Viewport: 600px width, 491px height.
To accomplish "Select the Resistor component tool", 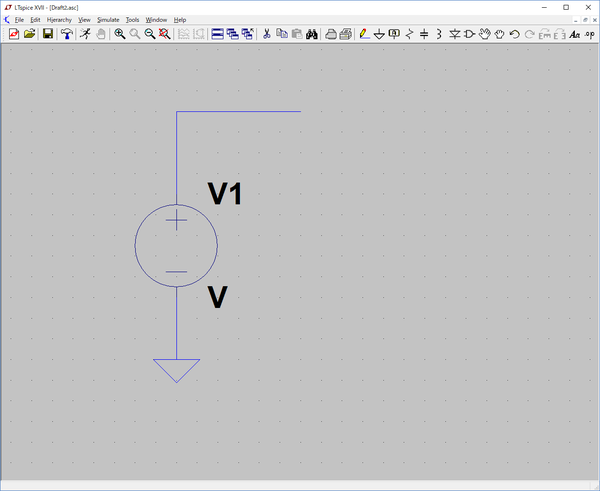I will click(x=409, y=34).
